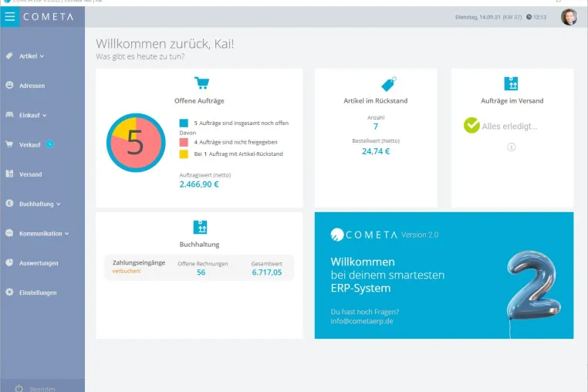Click the Kommunikation chat icon in sidebar

(x=9, y=233)
